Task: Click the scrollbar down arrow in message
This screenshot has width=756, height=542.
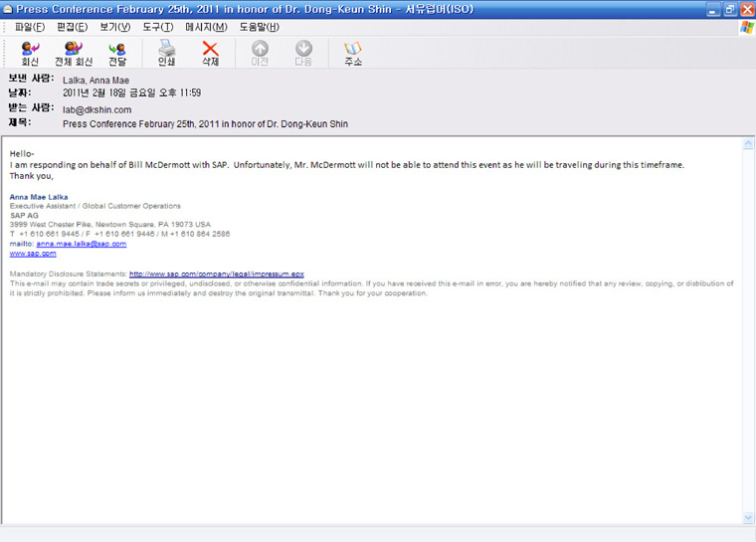Action: click(748, 518)
